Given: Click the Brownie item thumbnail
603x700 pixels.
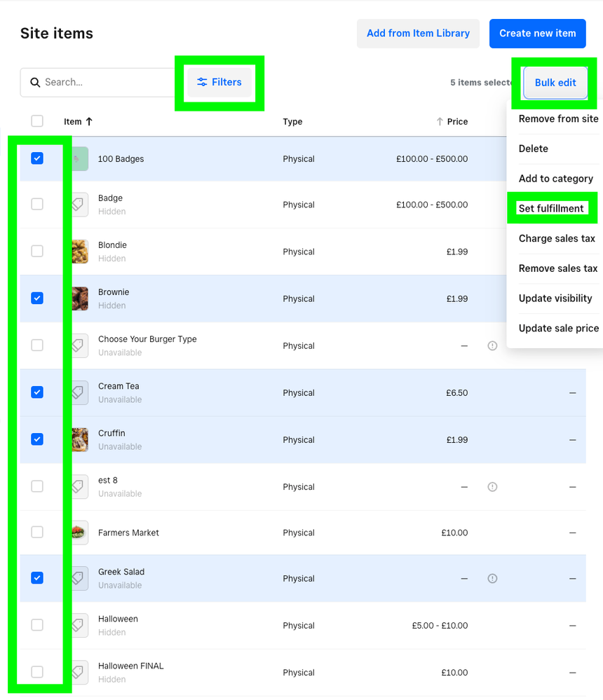Looking at the screenshot, I should pyautogui.click(x=79, y=298).
